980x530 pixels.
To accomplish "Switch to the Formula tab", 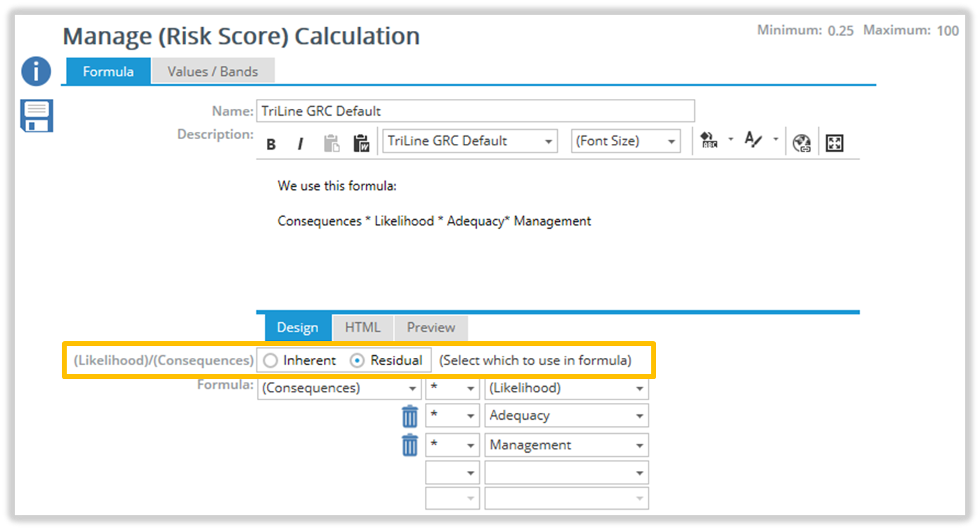I will [x=108, y=72].
